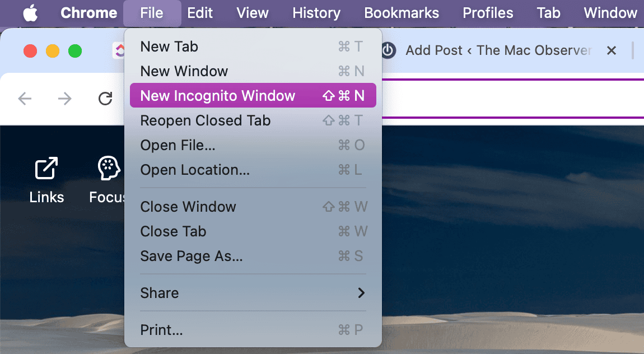The height and width of the screenshot is (354, 644).
Task: Open the Profiles menu
Action: [488, 13]
